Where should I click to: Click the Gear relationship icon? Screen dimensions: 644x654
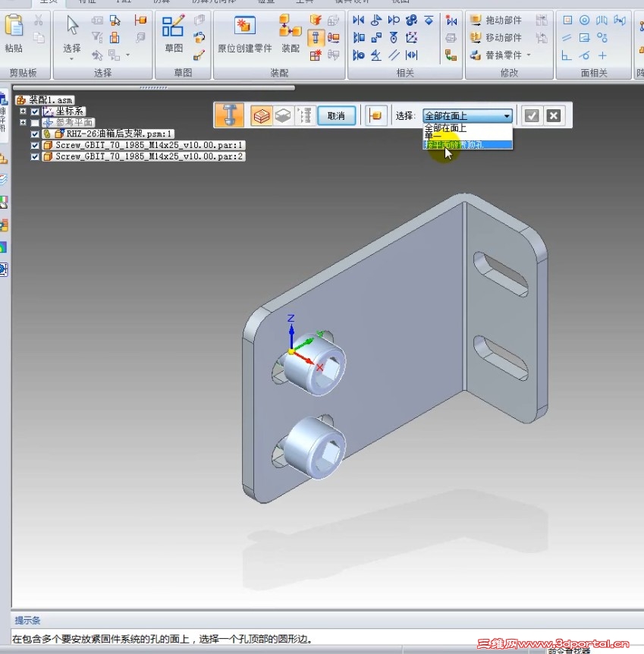click(x=411, y=20)
